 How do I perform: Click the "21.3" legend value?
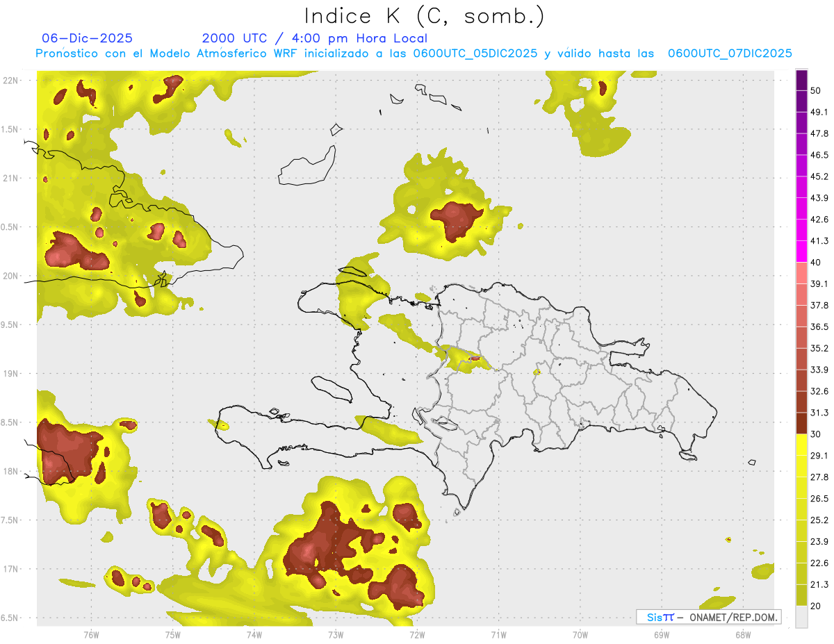(x=819, y=585)
